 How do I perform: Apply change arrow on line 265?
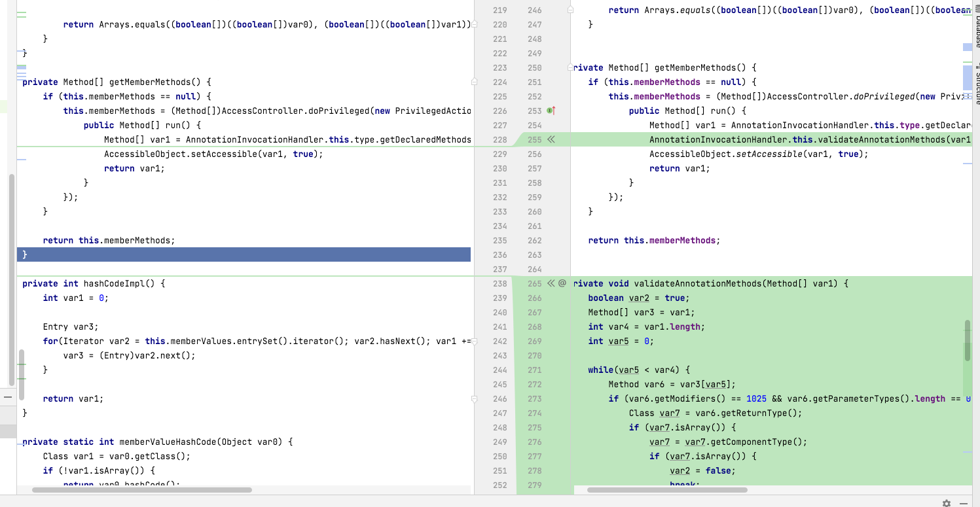(x=551, y=283)
